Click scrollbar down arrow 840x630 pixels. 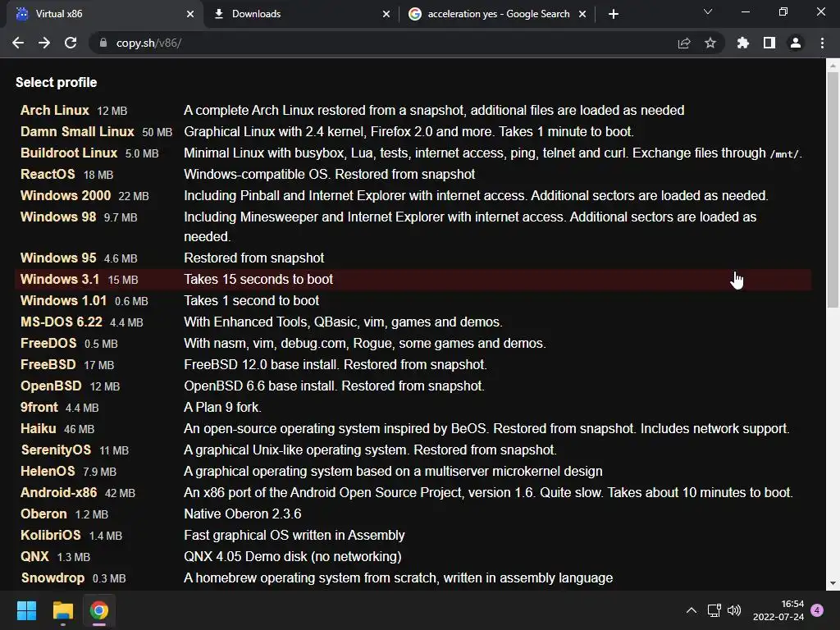(833, 583)
